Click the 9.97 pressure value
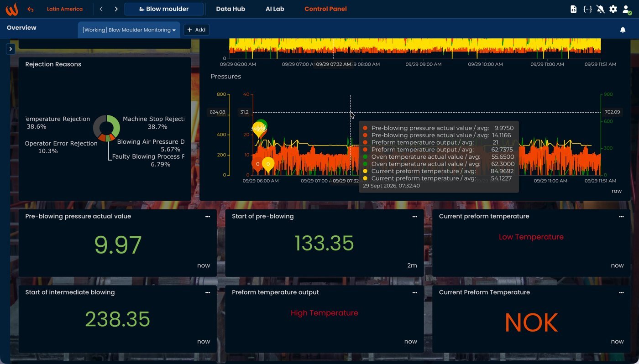639x364 pixels. (118, 244)
